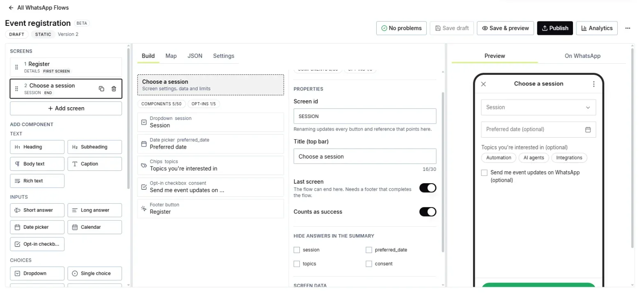Open the more options ellipsis menu
Image resolution: width=644 pixels, height=297 pixels.
point(628,28)
